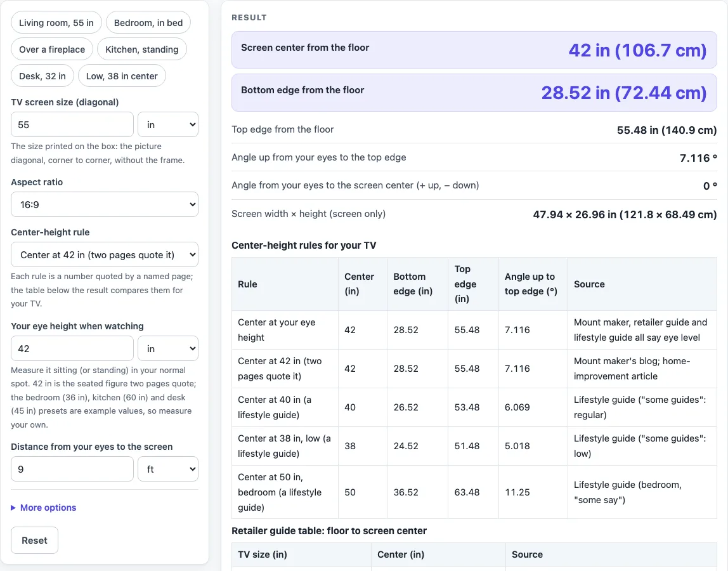
Task: Apply the 'Living room, 55 in' preset
Action: pos(56,23)
